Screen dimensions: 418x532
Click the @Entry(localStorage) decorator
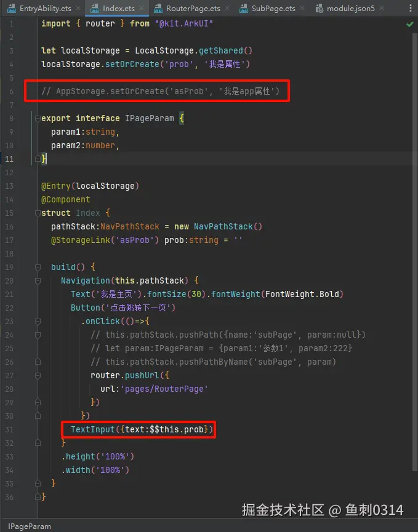pyautogui.click(x=90, y=186)
